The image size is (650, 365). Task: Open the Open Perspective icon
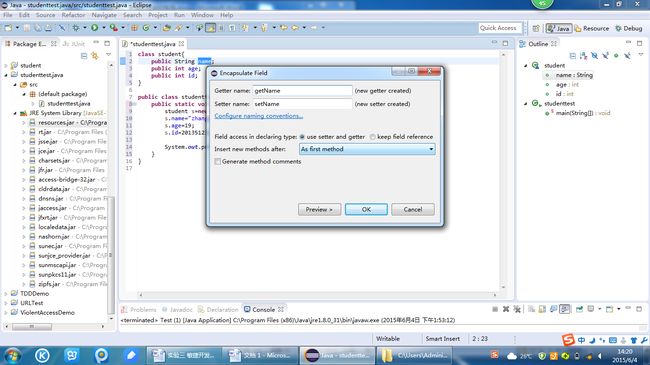tap(536, 28)
